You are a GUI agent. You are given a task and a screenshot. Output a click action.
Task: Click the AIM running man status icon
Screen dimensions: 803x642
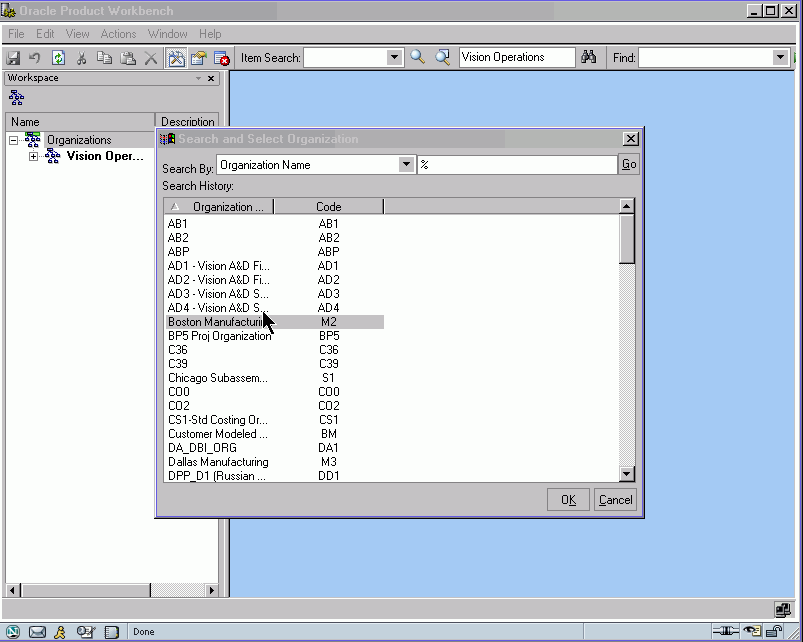click(60, 632)
